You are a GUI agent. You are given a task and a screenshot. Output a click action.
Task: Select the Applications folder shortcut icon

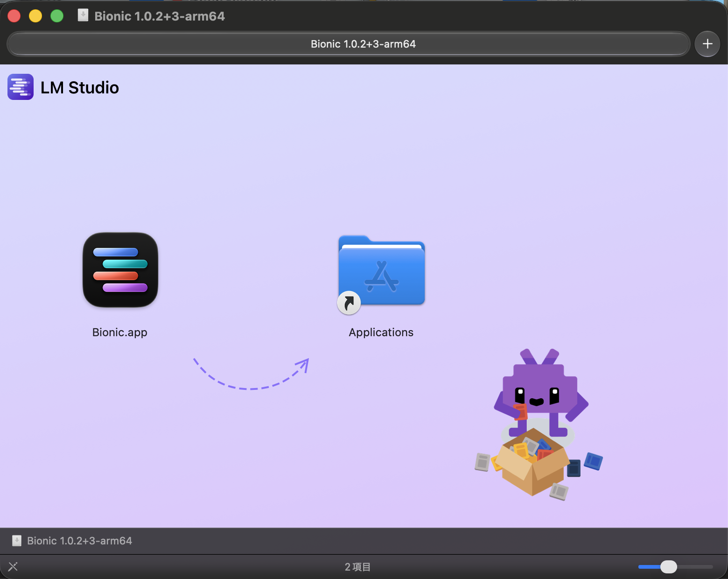point(381,273)
